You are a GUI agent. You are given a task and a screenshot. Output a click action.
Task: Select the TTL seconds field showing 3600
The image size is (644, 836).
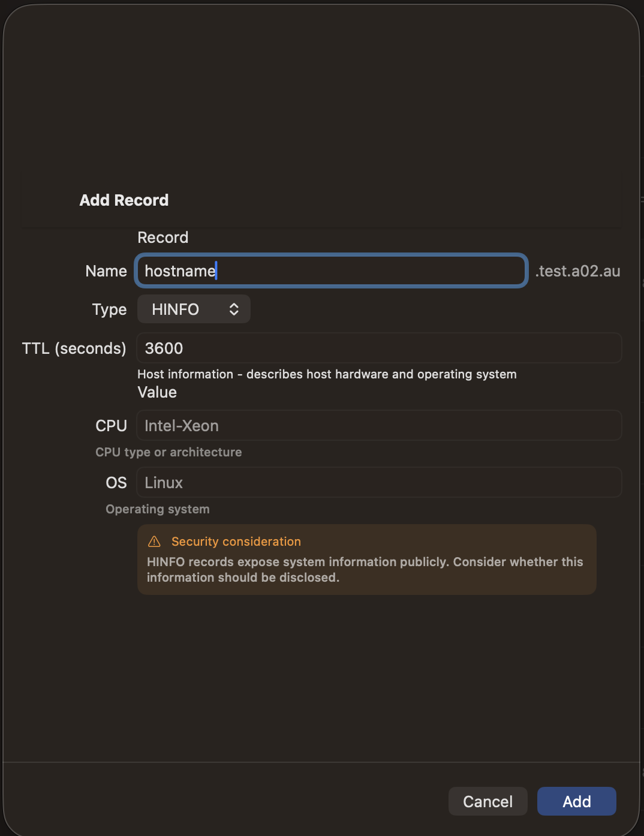379,348
